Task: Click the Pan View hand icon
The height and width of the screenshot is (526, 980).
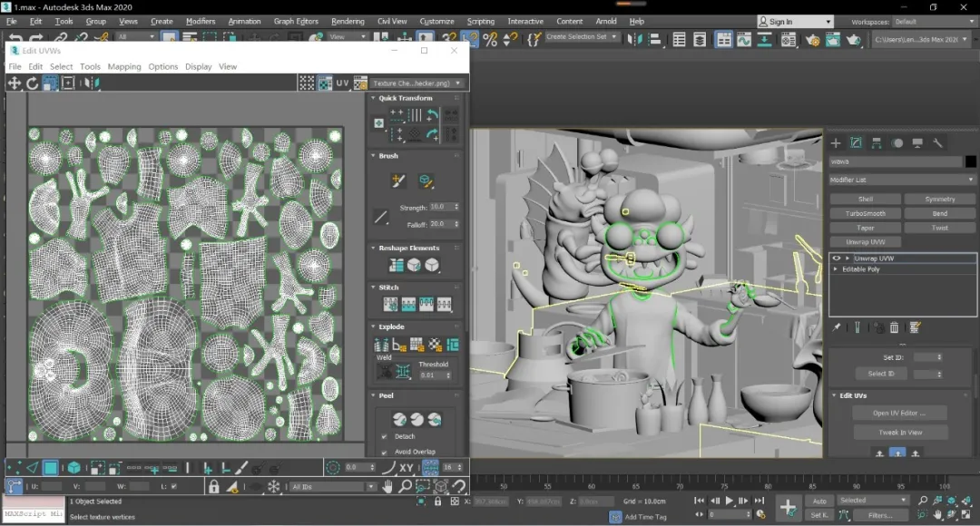Action: pos(387,487)
